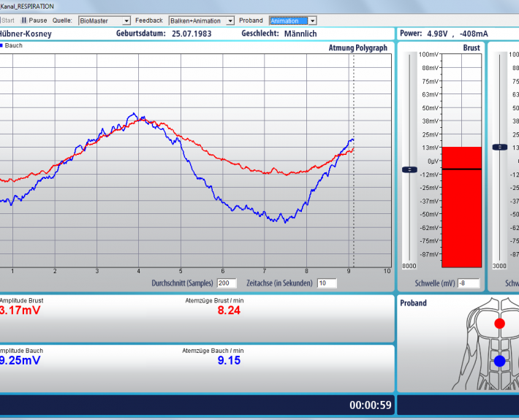Image resolution: width=519 pixels, height=420 pixels.
Task: Expand the Feedback Balken+Animation dropdown
Action: click(x=202, y=20)
